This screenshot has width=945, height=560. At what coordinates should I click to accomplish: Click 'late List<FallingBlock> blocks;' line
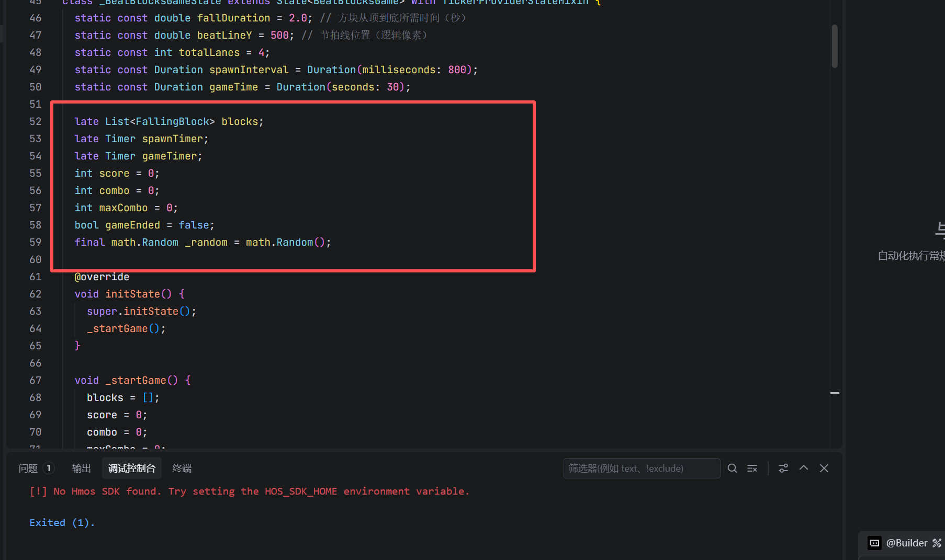(169, 121)
